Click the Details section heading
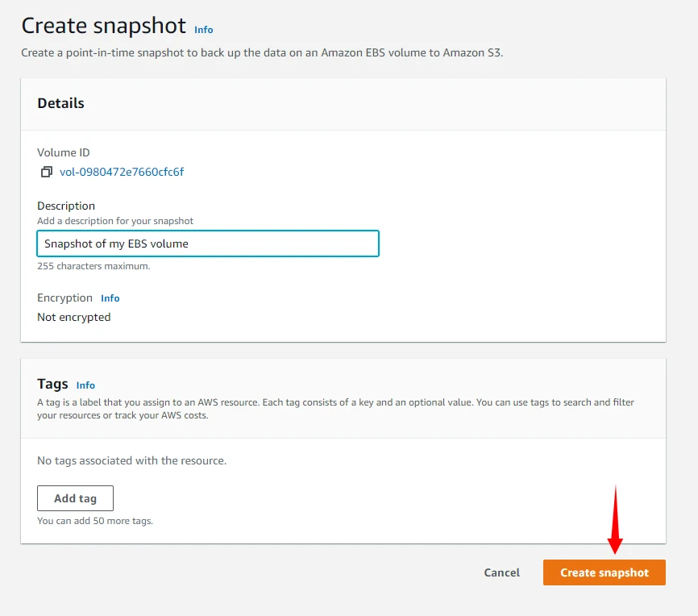This screenshot has width=698, height=616. pos(60,103)
